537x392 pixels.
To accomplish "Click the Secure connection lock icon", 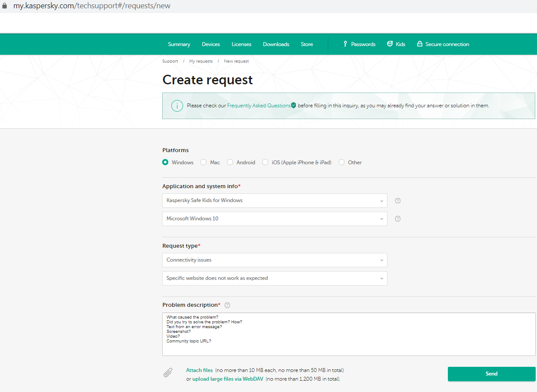I will click(420, 44).
